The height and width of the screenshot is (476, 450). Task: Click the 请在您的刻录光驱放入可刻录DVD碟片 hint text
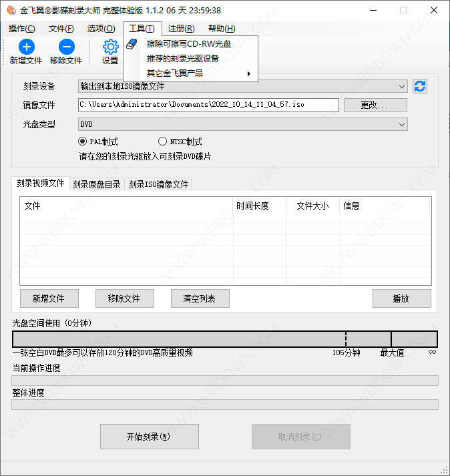pos(145,157)
